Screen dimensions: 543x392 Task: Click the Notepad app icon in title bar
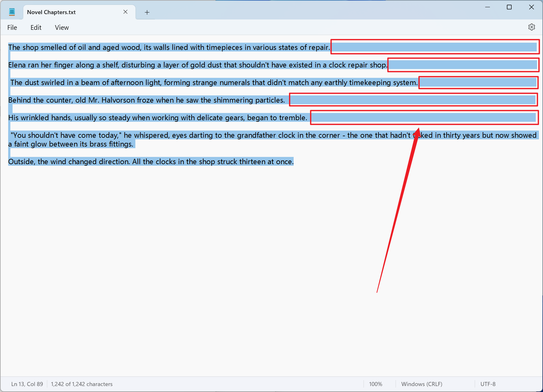[12, 12]
